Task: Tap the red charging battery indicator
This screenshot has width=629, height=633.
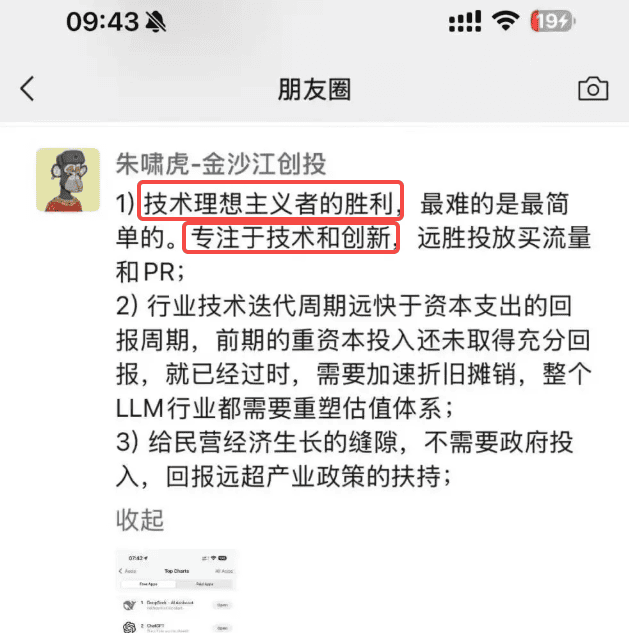Action: pos(553,21)
